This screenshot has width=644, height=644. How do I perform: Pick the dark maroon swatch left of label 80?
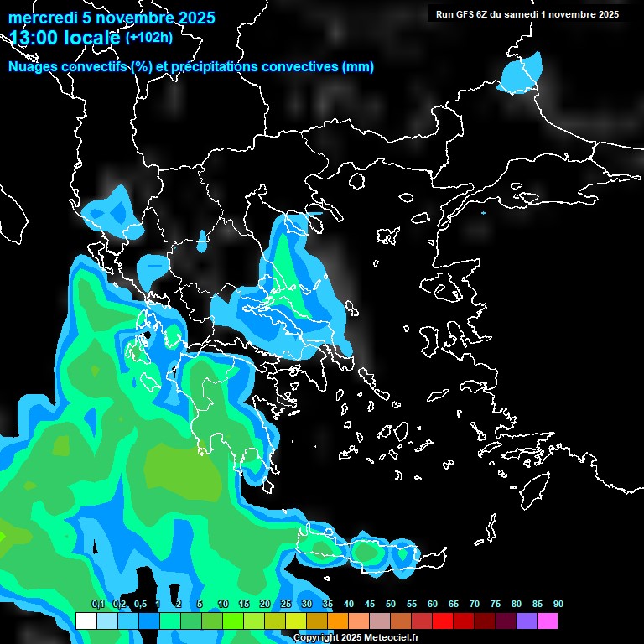(x=506, y=621)
